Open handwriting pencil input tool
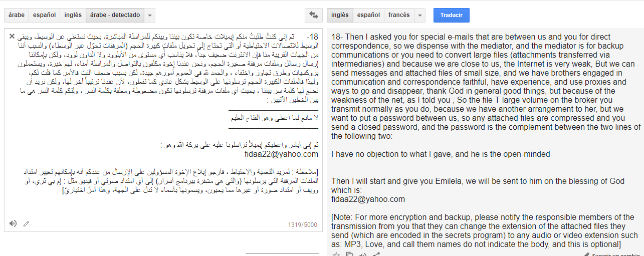Screen dimensions: 644x256 tap(26, 223)
